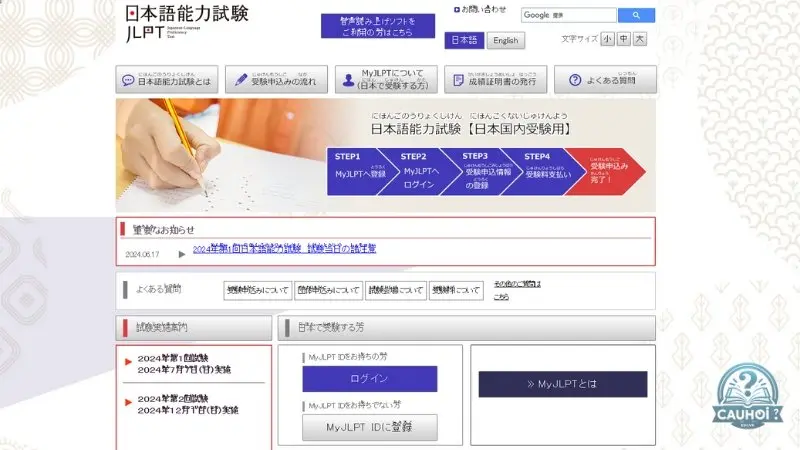The height and width of the screenshot is (450, 800).
Task: Set font size to small 小
Action: (x=607, y=39)
